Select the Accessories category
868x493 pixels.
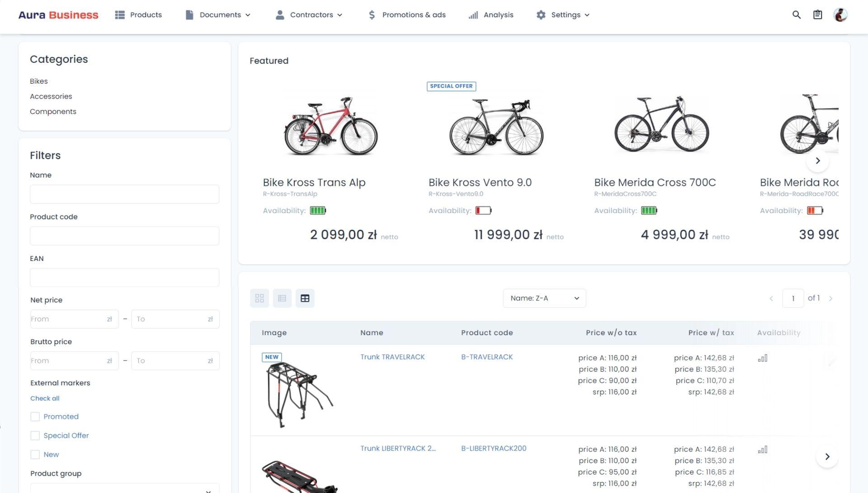pyautogui.click(x=51, y=96)
